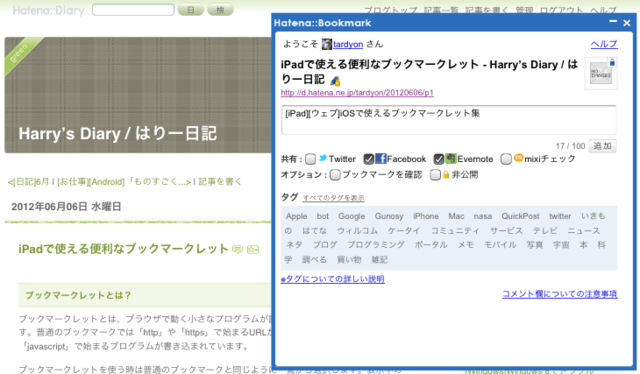
Task: Select the ブログ tag
Action: (x=325, y=245)
